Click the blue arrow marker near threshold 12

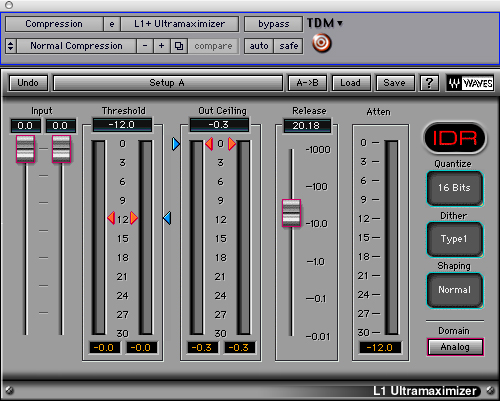tap(167, 218)
